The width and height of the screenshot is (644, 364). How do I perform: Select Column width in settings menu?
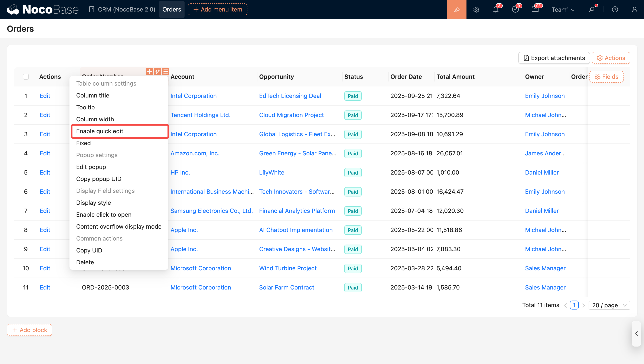click(95, 119)
